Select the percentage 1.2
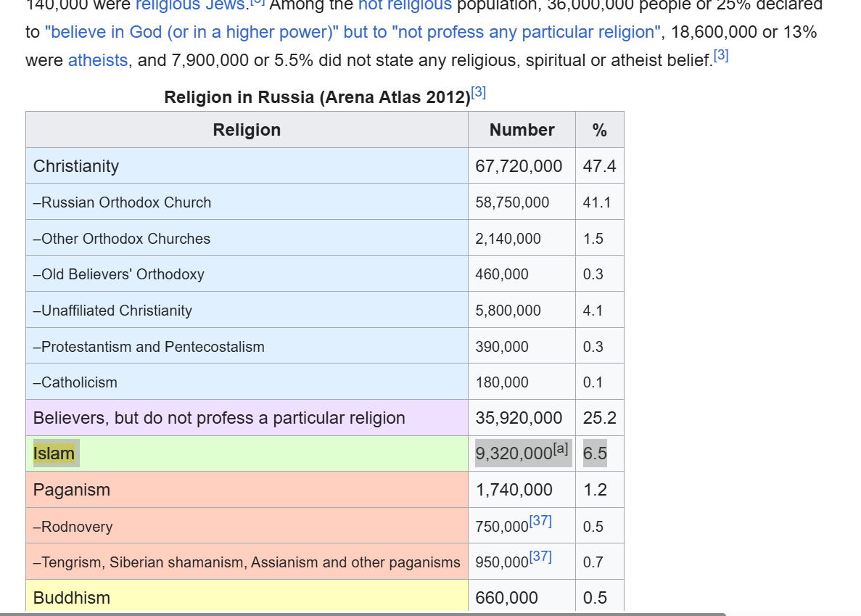861x616 pixels. [596, 490]
